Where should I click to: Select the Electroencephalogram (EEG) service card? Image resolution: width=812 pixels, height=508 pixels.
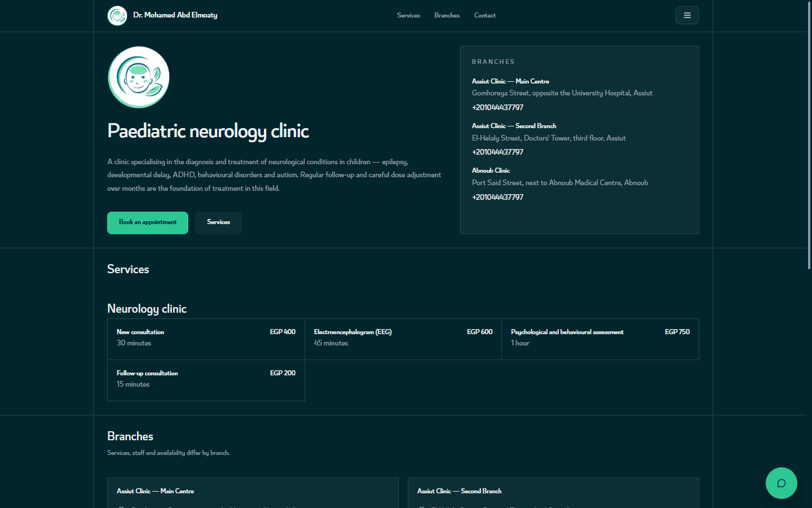coord(403,339)
